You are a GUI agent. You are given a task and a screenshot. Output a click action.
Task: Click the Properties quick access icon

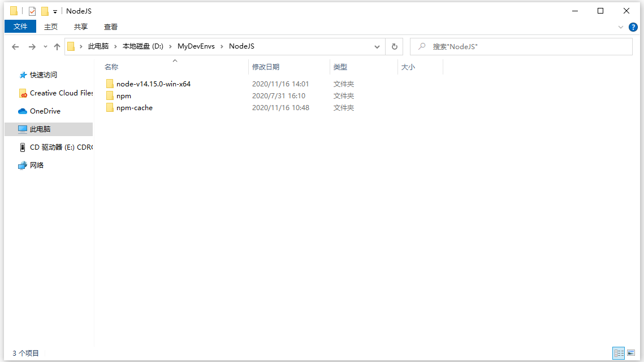click(x=32, y=11)
